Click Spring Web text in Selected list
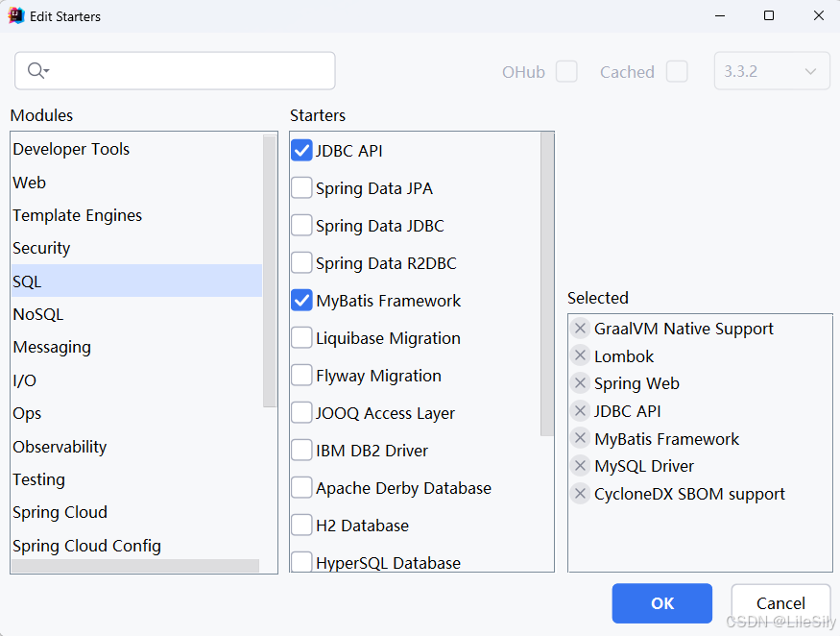The height and width of the screenshot is (636, 840). tap(636, 383)
